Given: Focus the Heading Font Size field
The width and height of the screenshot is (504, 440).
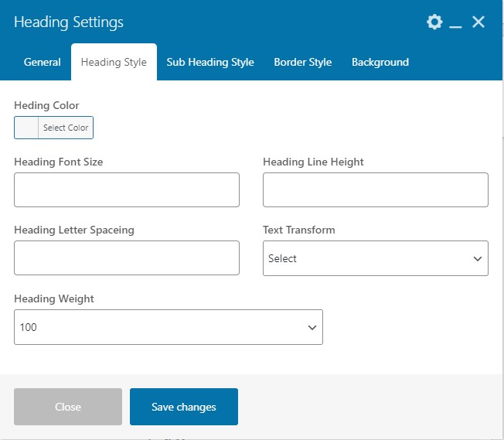Looking at the screenshot, I should pyautogui.click(x=127, y=189).
